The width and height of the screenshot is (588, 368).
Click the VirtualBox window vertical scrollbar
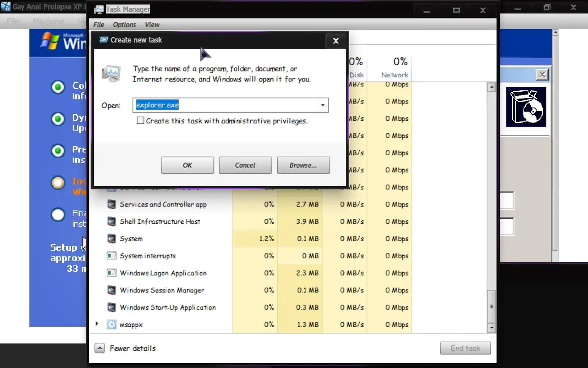pyautogui.click(x=555, y=143)
